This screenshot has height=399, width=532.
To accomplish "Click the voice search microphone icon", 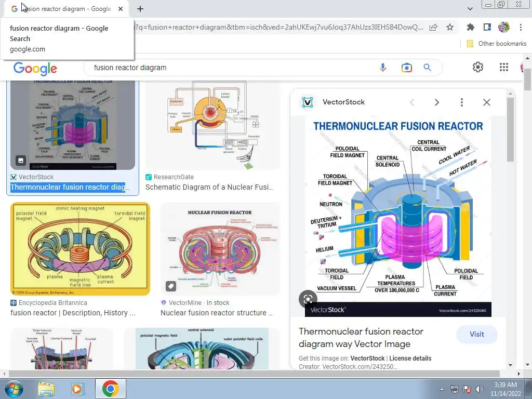I will [383, 68].
